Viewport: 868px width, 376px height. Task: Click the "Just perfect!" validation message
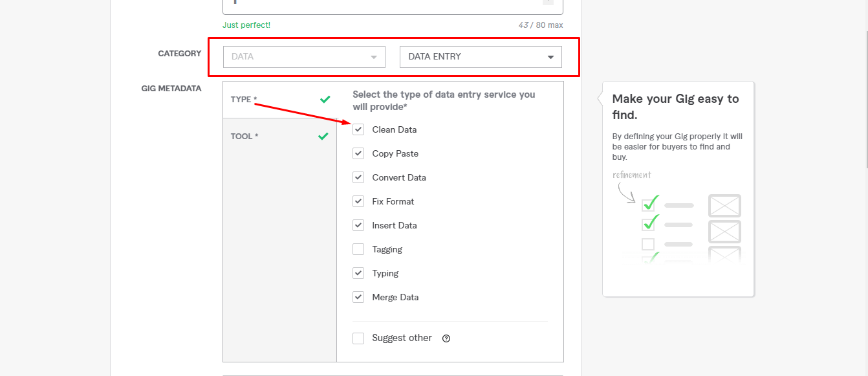[x=246, y=25]
